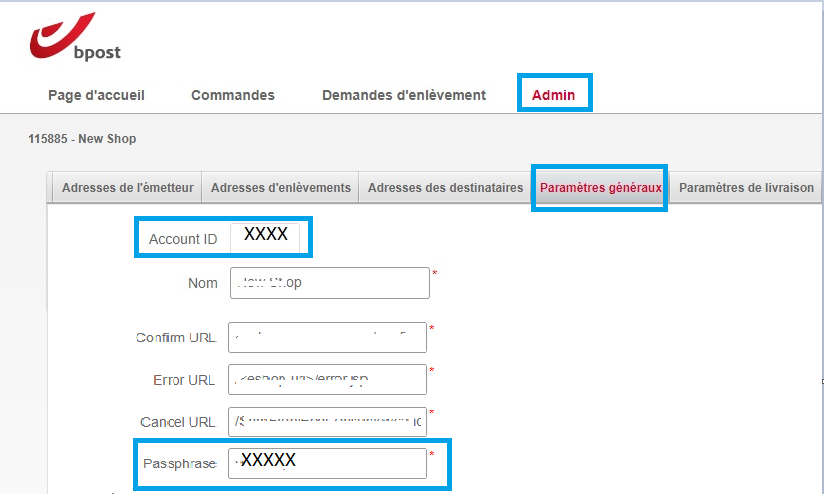Click the Error URL label
The height and width of the screenshot is (494, 824).
coord(184,380)
